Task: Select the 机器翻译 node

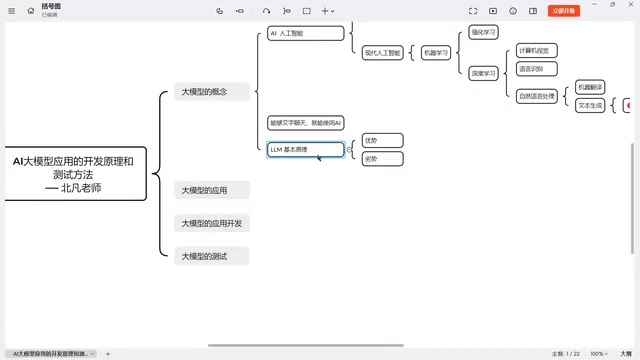Action: coord(590,87)
